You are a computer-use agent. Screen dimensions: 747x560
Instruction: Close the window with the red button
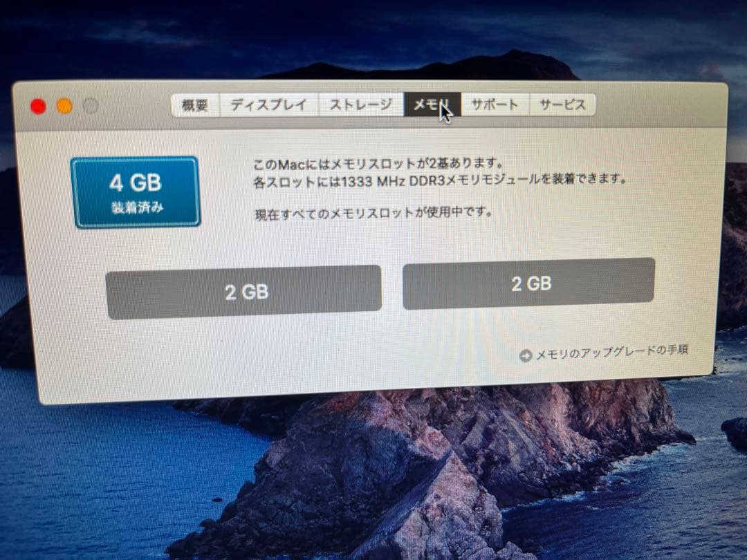tap(38, 106)
